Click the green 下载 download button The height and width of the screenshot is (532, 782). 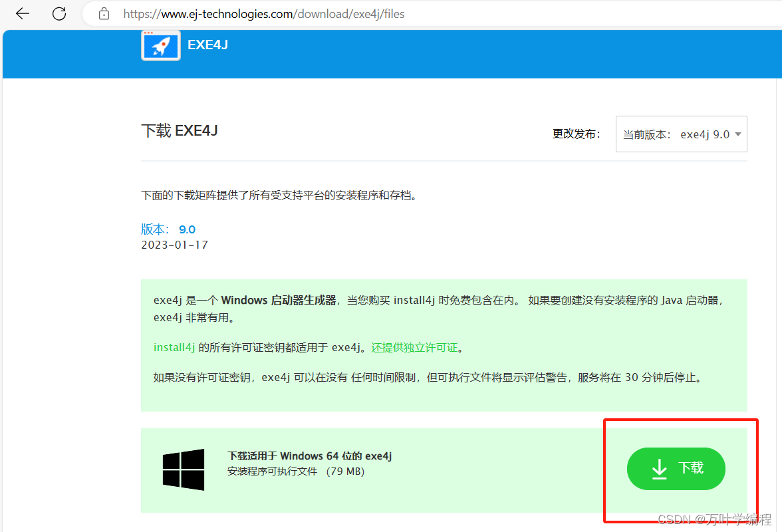pyautogui.click(x=676, y=469)
